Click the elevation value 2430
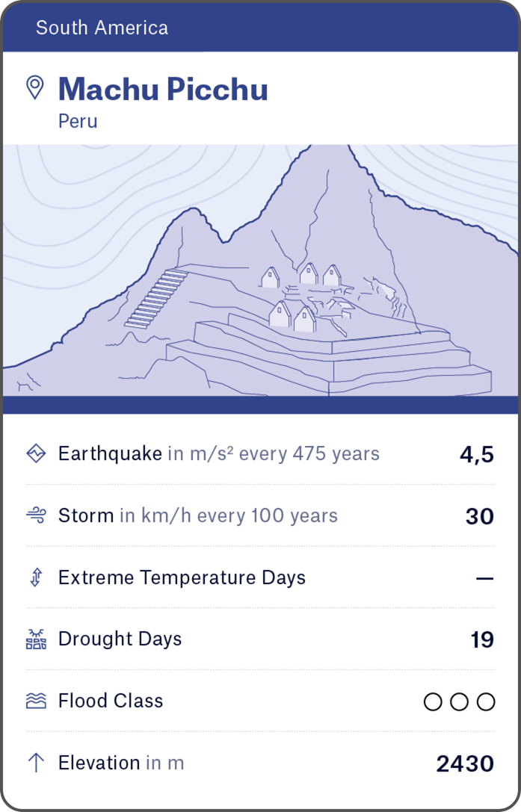Image resolution: width=521 pixels, height=812 pixels. [x=465, y=763]
